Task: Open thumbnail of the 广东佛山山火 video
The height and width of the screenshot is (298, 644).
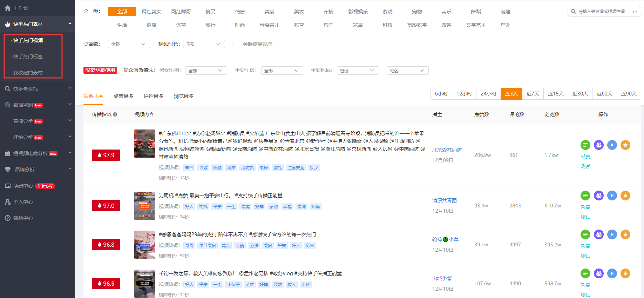Action: (145, 144)
